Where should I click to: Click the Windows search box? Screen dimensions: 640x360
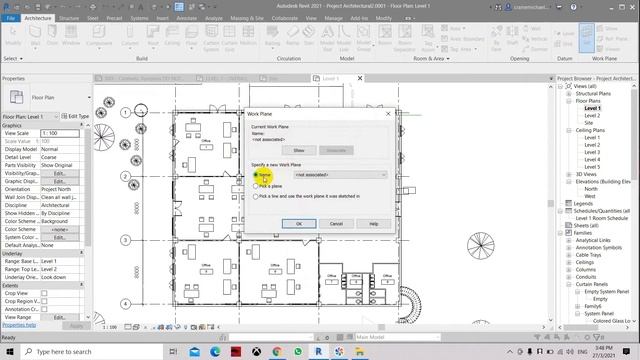pyautogui.click(x=92, y=351)
